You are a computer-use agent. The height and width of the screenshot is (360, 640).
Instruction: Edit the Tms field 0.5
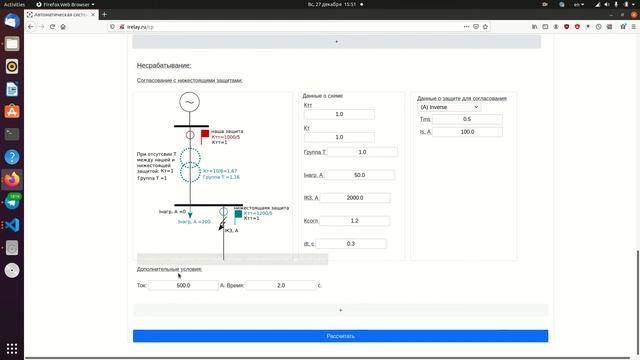[x=467, y=119]
